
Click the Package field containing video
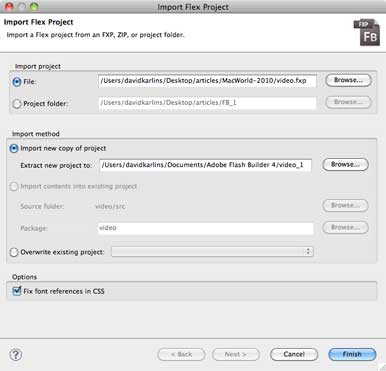click(206, 228)
